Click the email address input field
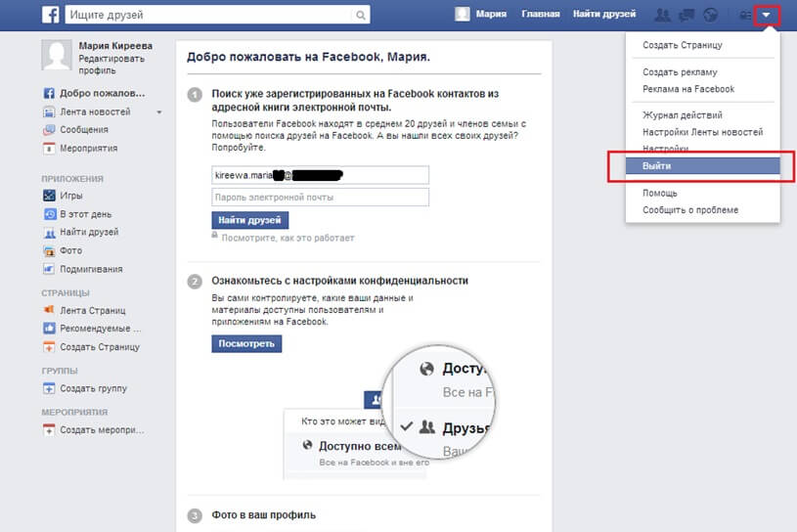Screen dimensions: 797x532 [320, 175]
